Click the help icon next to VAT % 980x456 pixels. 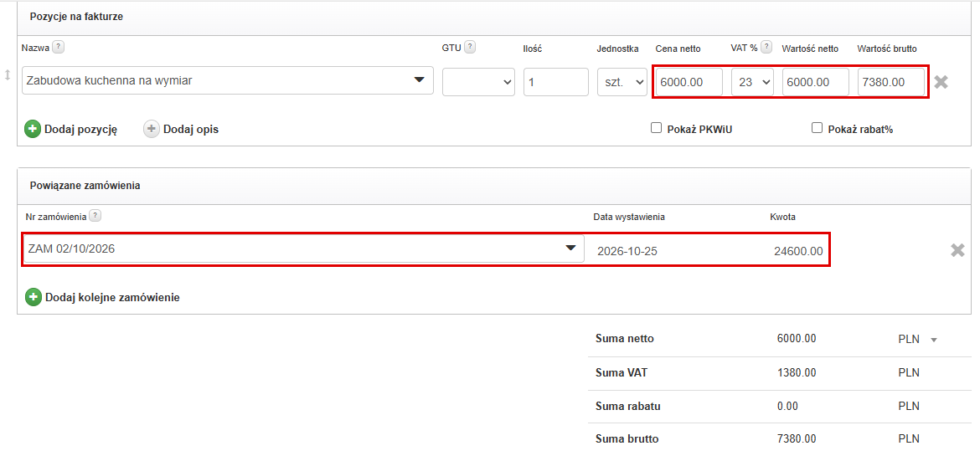point(767,47)
